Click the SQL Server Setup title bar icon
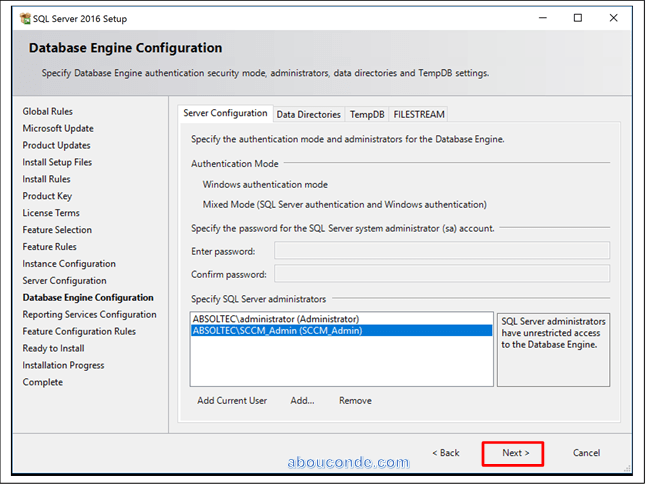 point(25,19)
